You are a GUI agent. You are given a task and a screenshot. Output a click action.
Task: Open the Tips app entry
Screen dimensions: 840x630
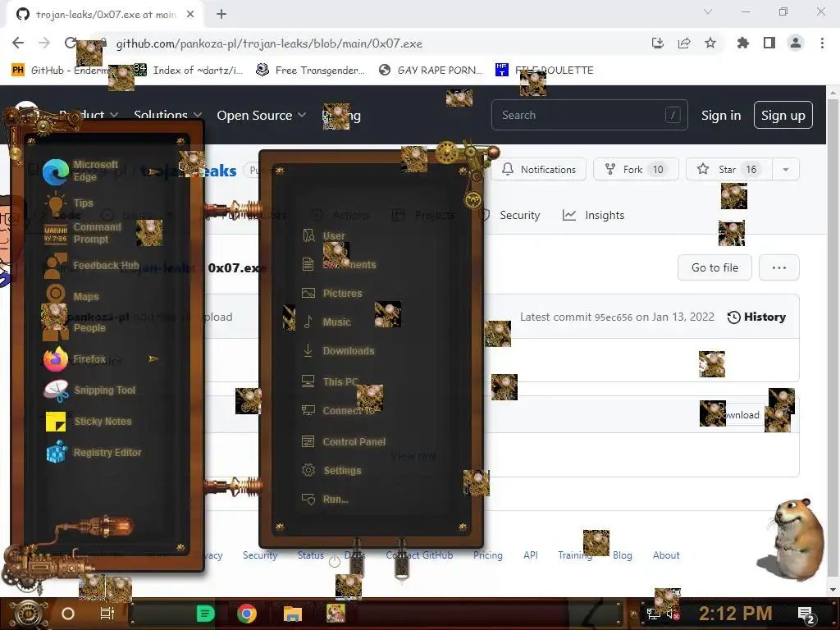click(x=70, y=203)
